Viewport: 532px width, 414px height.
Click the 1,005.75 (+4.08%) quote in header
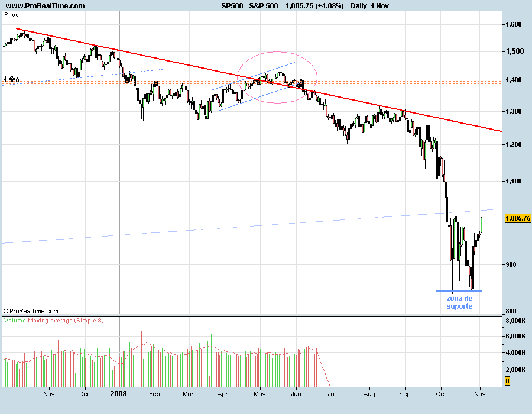click(x=314, y=6)
